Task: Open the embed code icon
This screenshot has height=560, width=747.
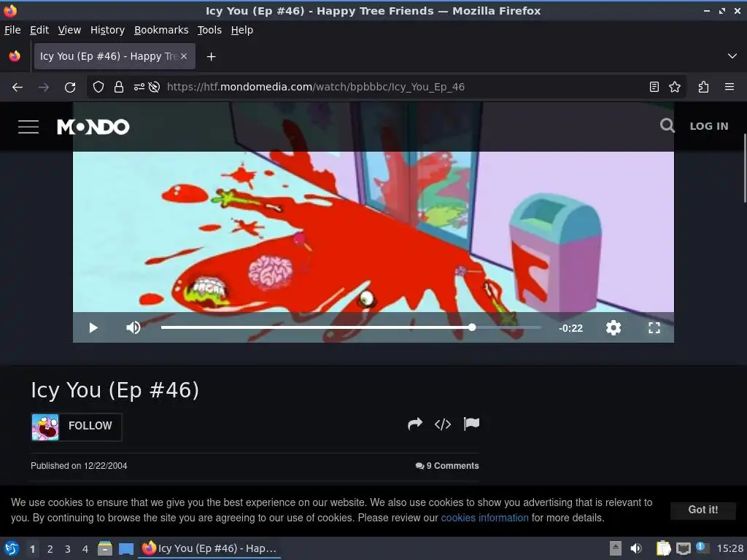Action: (x=443, y=424)
